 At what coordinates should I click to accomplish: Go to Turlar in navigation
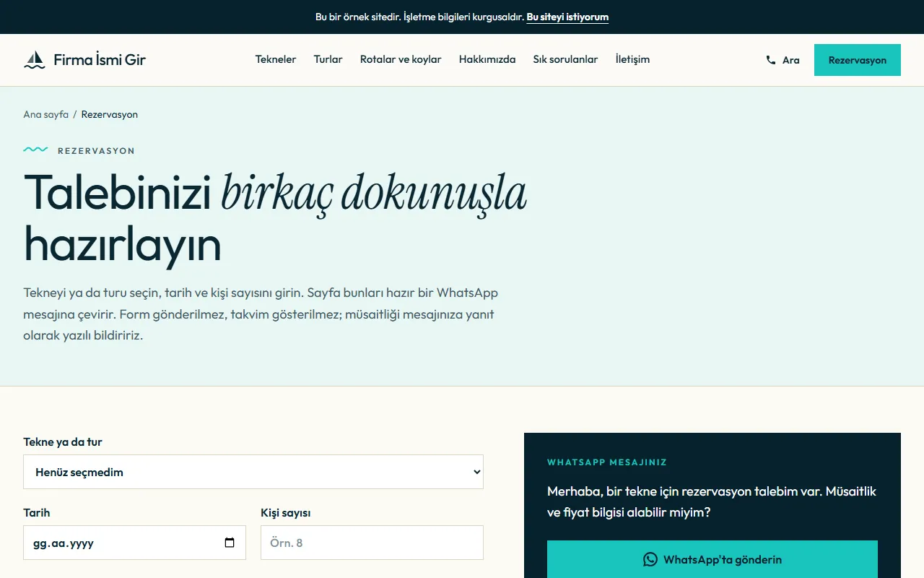pos(328,59)
